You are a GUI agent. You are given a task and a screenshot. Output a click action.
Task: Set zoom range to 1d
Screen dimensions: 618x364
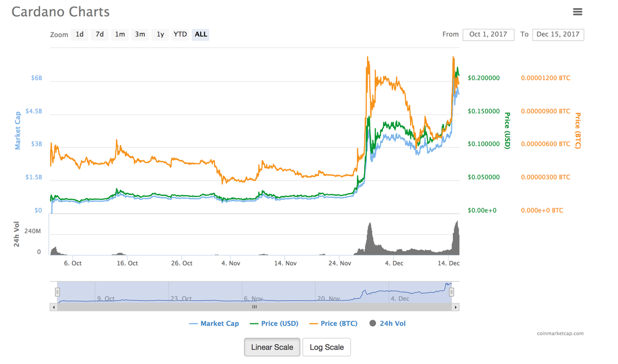pos(80,34)
